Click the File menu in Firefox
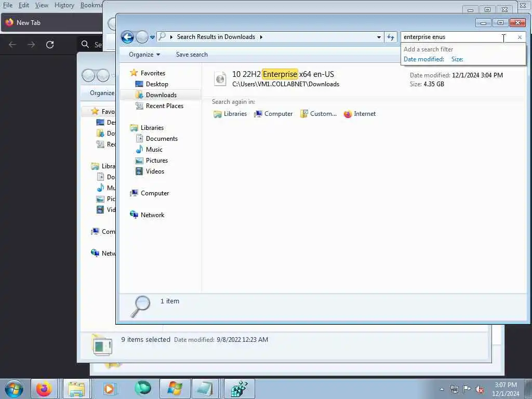Screen dimensions: 532x399 7,5
